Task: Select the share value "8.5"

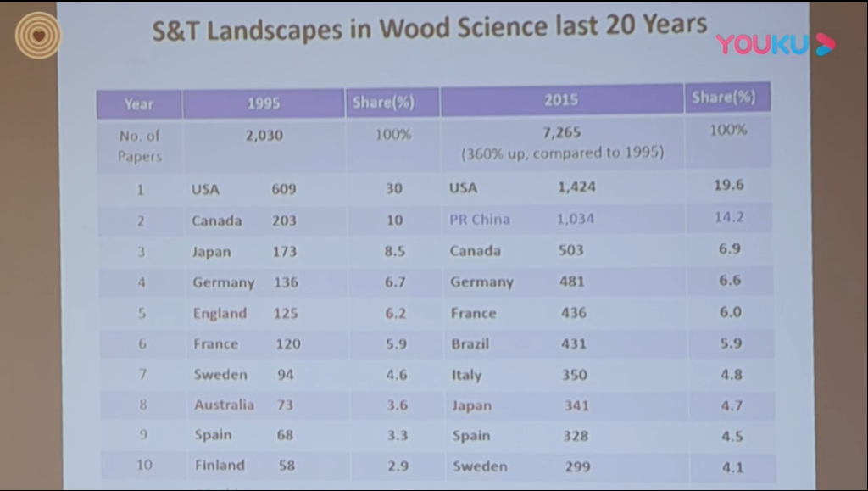Action: click(395, 251)
